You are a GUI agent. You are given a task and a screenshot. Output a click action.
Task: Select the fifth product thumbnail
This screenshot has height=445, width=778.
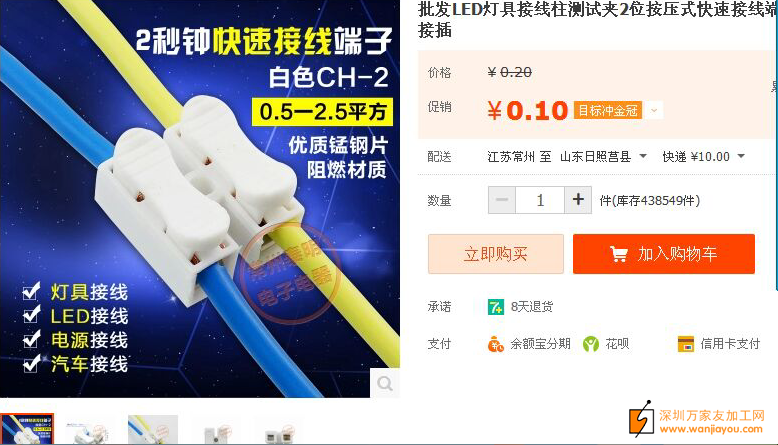coord(279,430)
